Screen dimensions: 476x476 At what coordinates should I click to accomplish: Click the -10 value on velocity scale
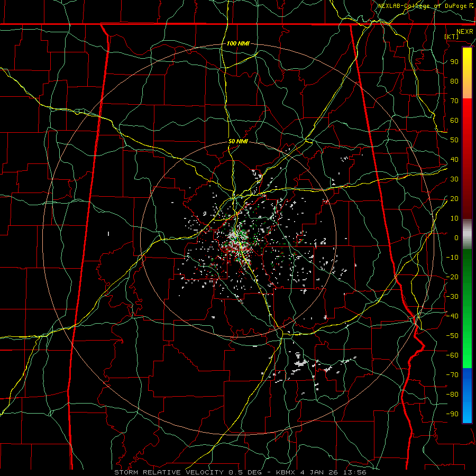coord(452,258)
